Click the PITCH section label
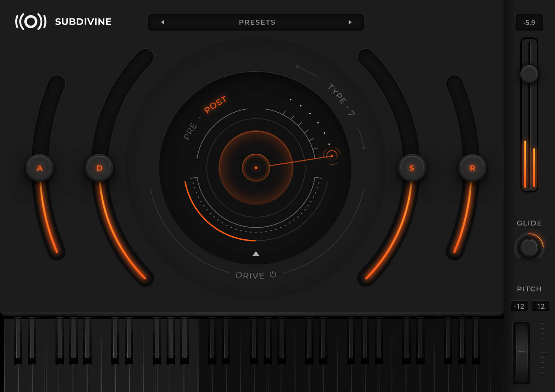The height and width of the screenshot is (392, 555). (x=529, y=289)
